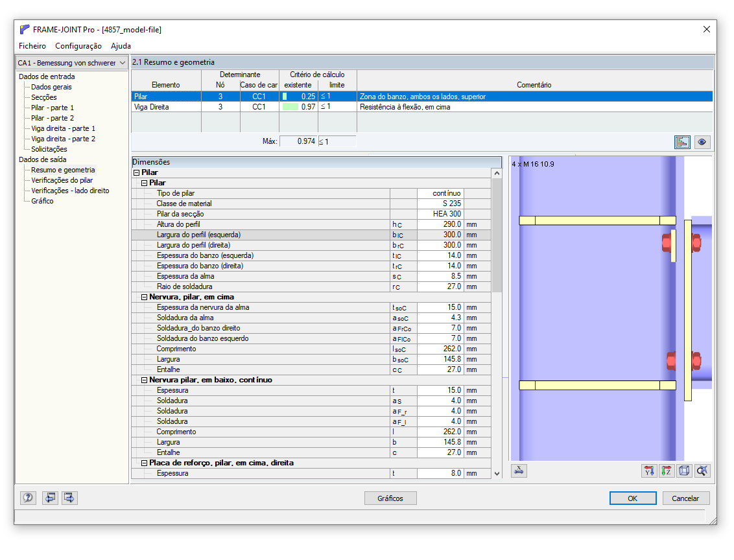This screenshot has width=734, height=560.
Task: Click the zoom-all magnifier icon under graphic
Action: (x=702, y=471)
